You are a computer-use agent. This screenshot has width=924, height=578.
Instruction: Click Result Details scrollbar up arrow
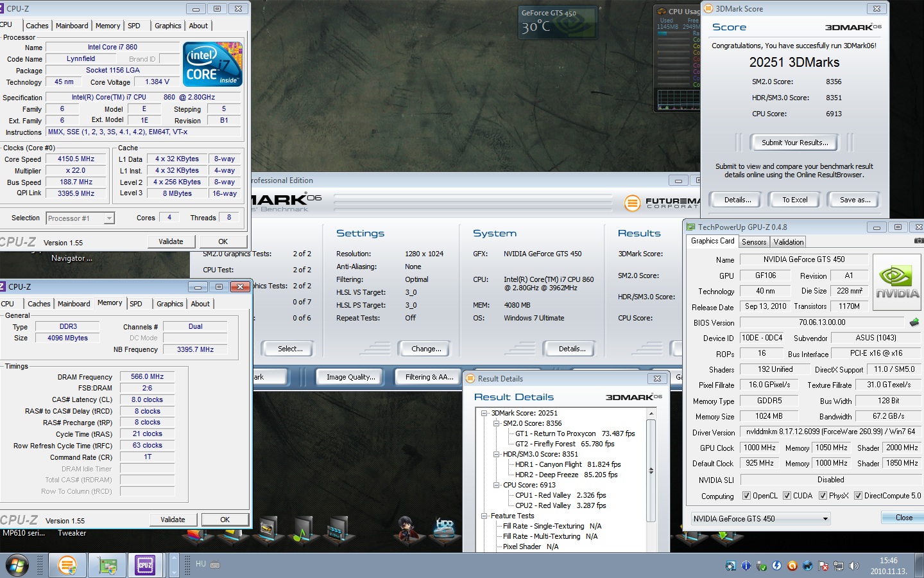(651, 414)
